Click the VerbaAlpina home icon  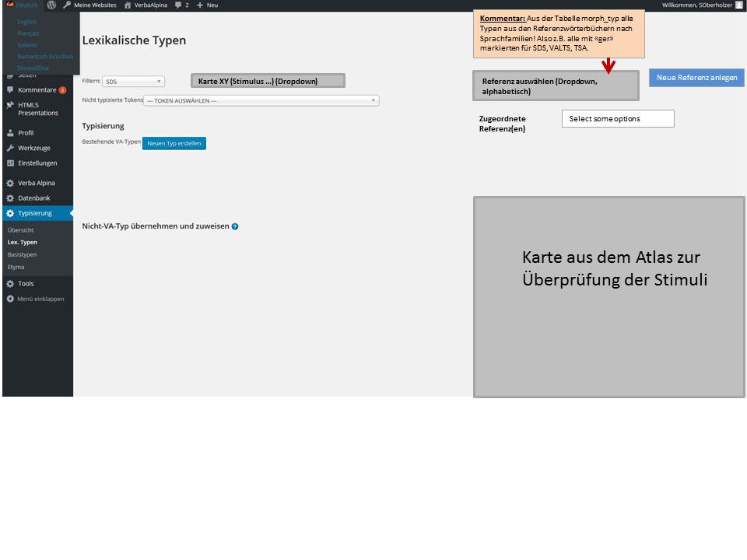128,5
